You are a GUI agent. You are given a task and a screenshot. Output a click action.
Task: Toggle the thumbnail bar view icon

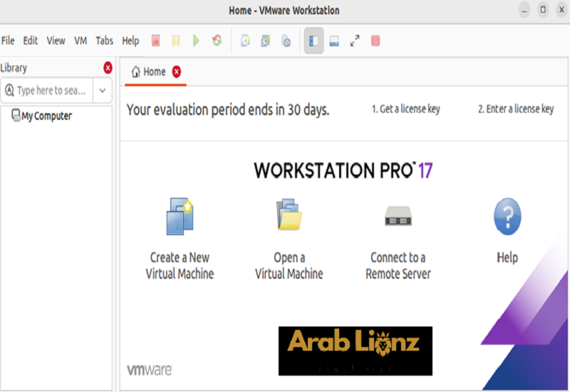334,41
